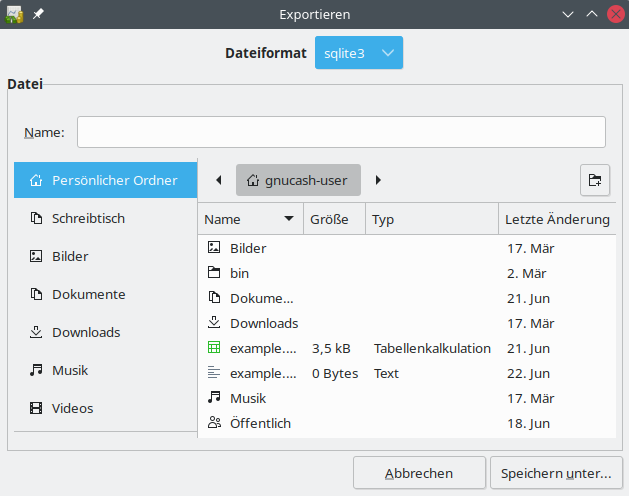Viewport: 629px width, 496px height.
Task: Click the back arrow in path bar
Action: tap(218, 180)
